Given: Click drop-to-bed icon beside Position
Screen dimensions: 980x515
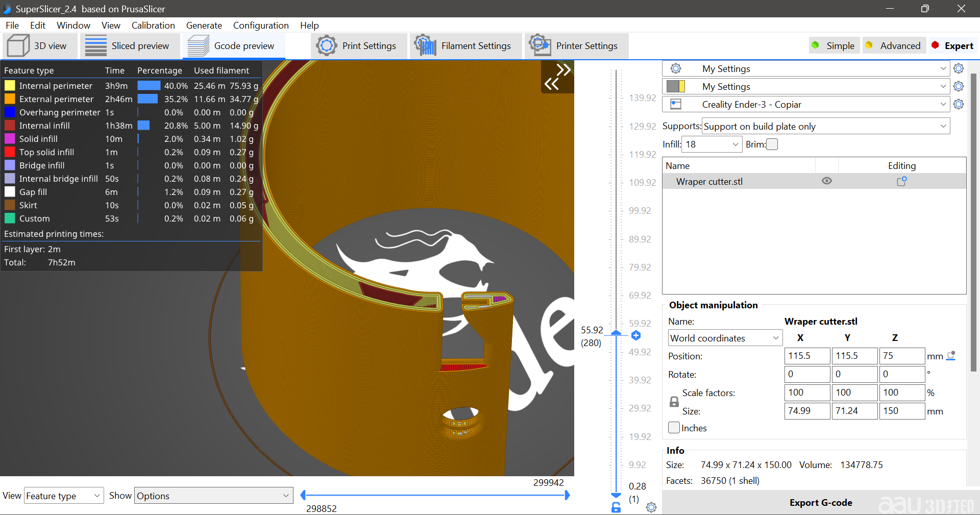Looking at the screenshot, I should tap(950, 356).
